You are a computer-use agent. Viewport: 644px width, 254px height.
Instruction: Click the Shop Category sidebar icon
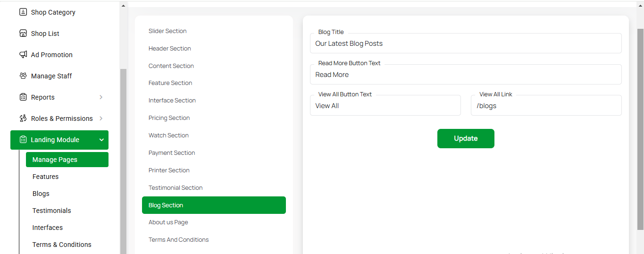[x=23, y=12]
